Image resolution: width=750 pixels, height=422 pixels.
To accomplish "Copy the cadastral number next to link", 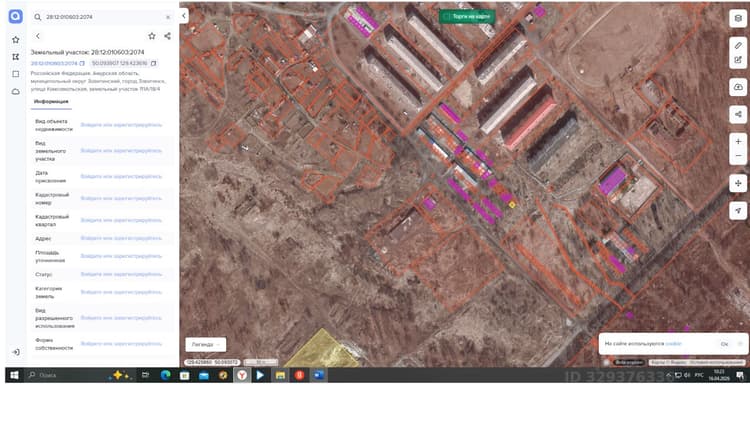I will click(82, 63).
